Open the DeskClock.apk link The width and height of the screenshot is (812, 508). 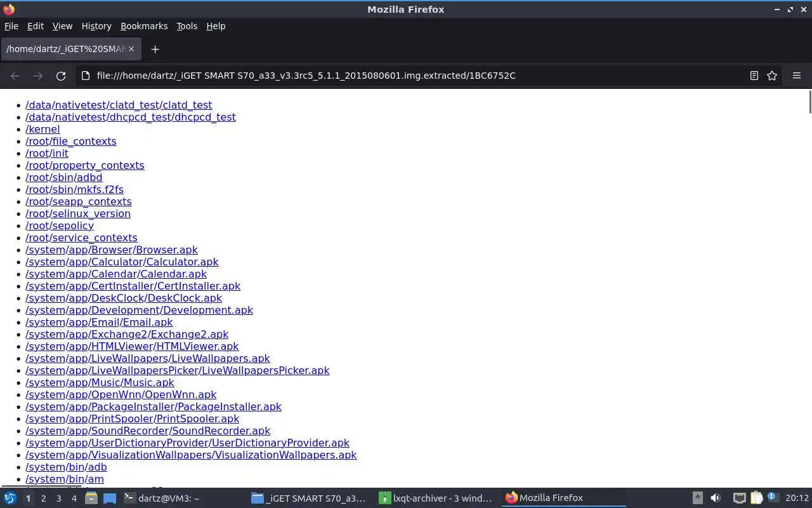pos(124,298)
